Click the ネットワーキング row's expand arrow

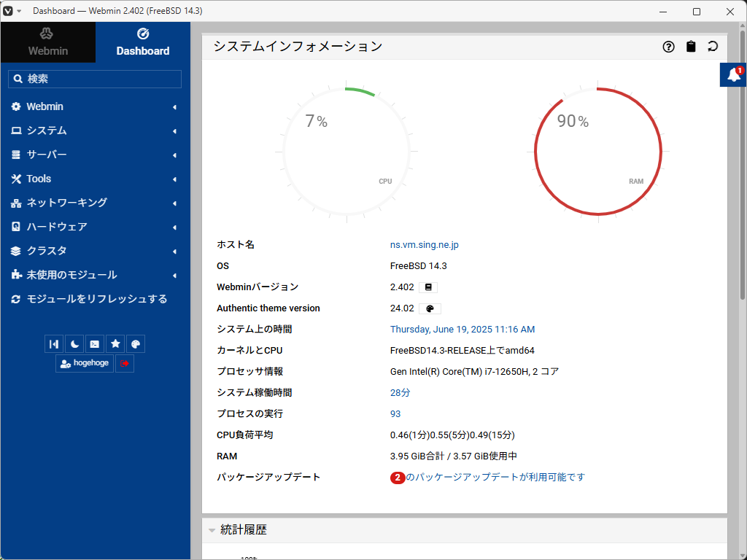point(175,203)
